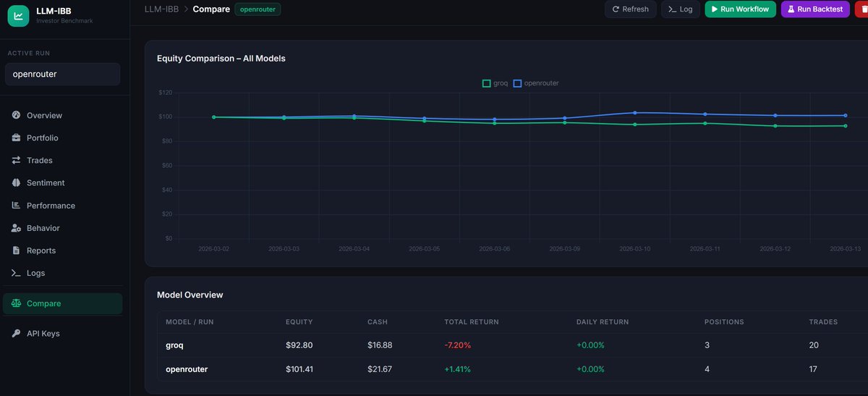The width and height of the screenshot is (868, 396).
Task: Click the API Keys key icon
Action: [16, 334]
